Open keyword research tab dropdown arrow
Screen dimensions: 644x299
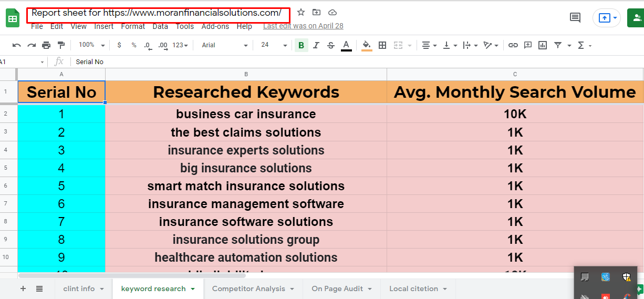193,289
